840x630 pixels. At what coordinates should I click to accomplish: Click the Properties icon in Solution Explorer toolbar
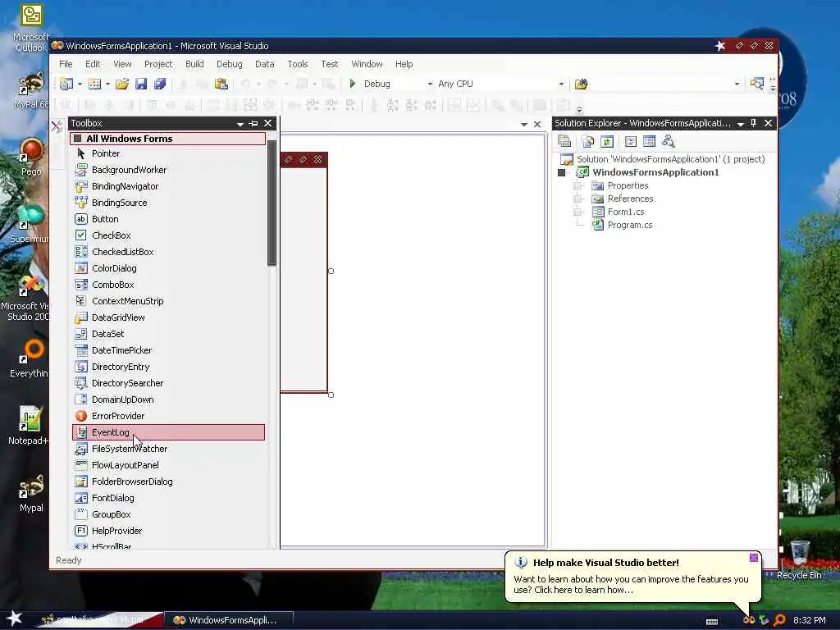tap(564, 141)
